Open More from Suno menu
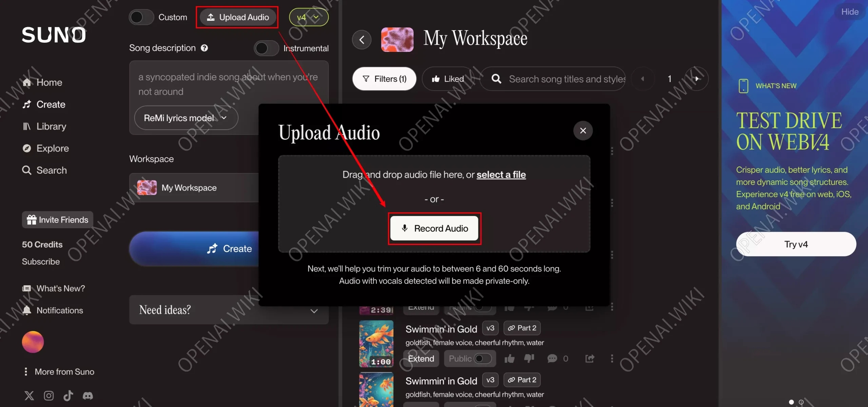This screenshot has width=868, height=407. tap(58, 372)
